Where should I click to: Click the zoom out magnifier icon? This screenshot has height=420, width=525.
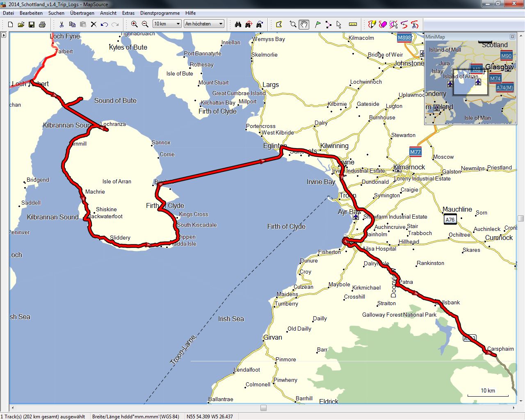[145, 25]
